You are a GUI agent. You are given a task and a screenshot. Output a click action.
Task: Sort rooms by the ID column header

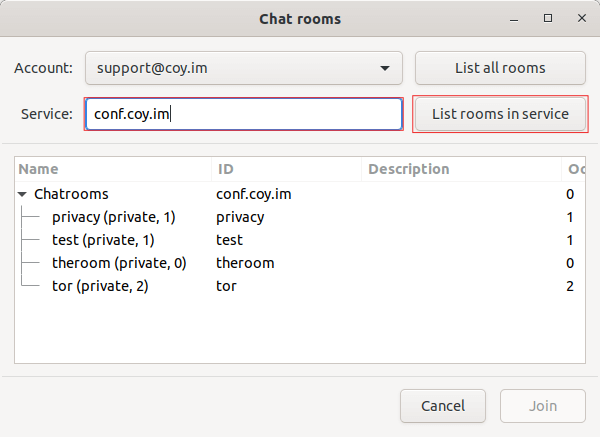(287, 170)
